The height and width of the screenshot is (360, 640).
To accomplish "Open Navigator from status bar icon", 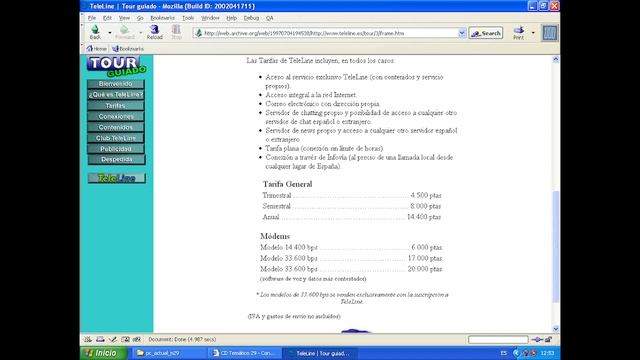I will [88, 340].
